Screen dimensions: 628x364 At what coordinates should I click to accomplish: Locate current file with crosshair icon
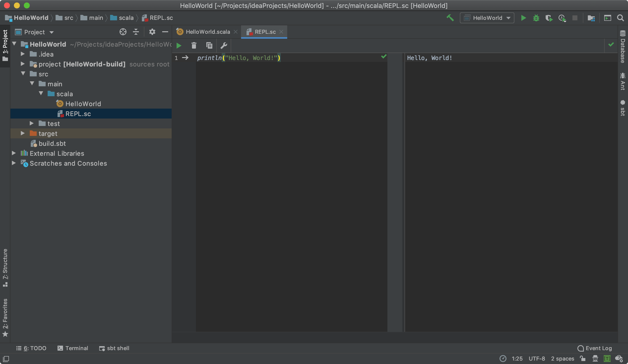[x=123, y=32]
